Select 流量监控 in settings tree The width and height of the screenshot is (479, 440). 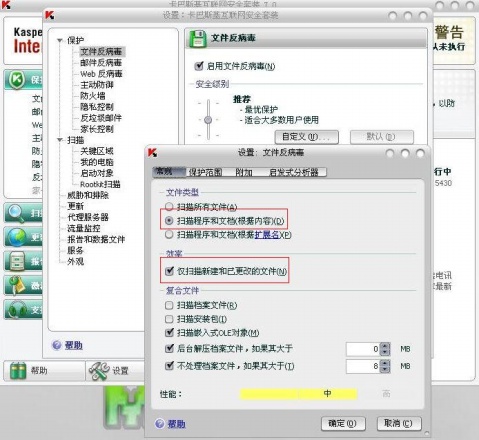[84, 228]
